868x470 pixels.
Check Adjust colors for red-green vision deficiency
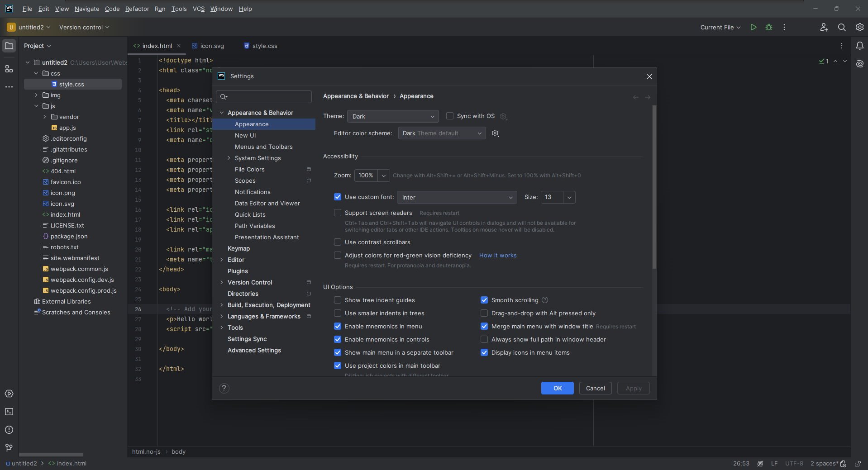(338, 255)
